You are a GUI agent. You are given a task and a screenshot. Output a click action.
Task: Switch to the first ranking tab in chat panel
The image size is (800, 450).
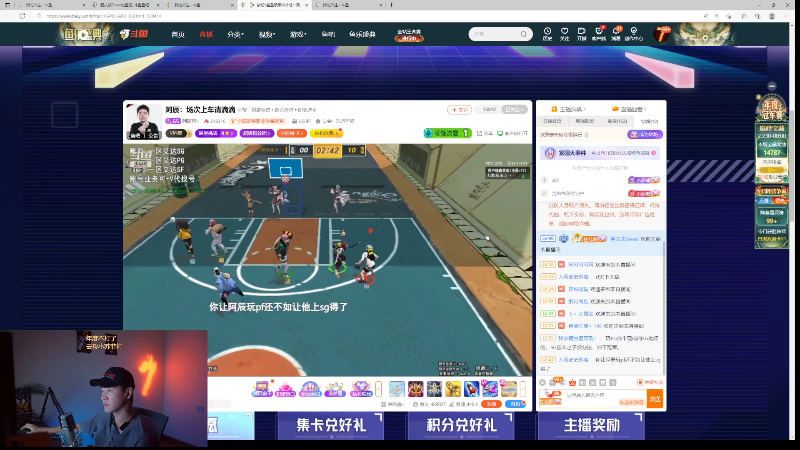coord(553,121)
